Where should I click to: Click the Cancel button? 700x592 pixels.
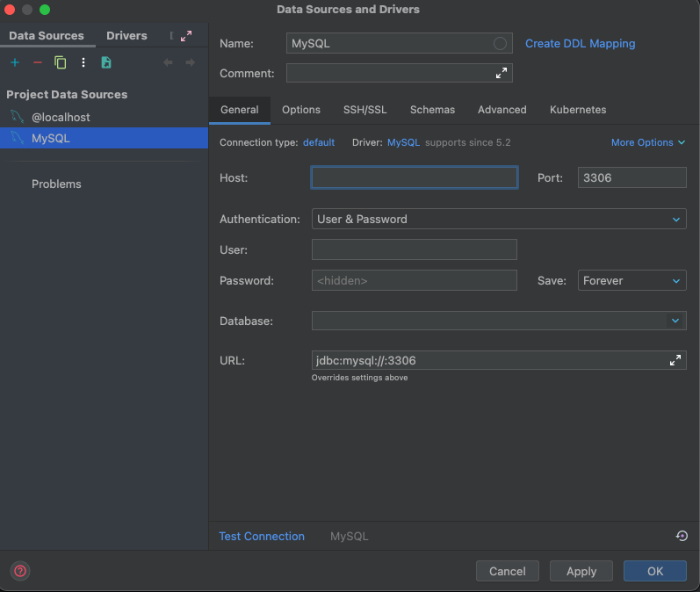coord(507,571)
